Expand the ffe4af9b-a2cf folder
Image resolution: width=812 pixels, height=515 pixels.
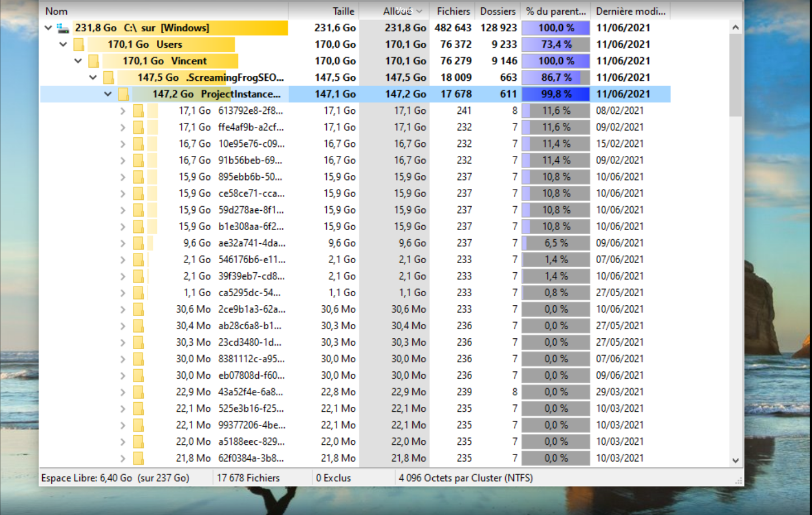123,127
